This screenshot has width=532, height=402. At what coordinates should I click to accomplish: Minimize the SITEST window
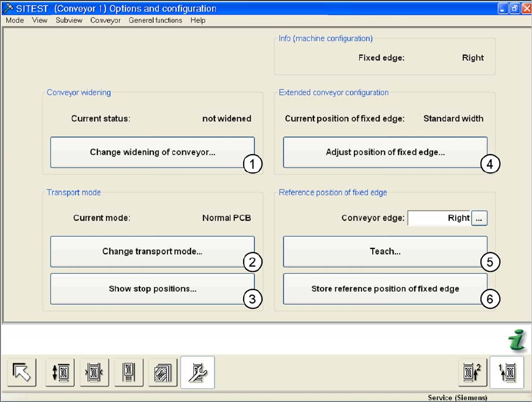pyautogui.click(x=503, y=8)
